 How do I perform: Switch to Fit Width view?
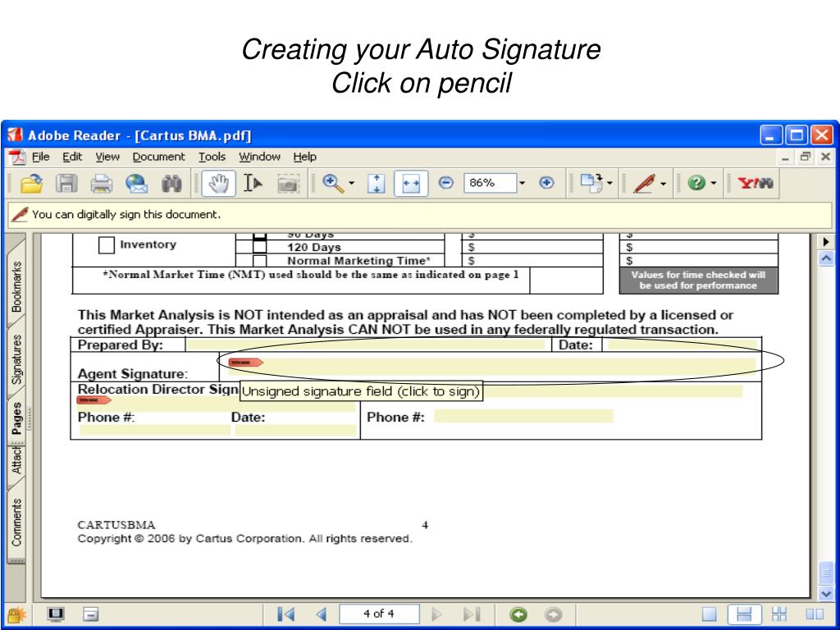click(x=411, y=183)
